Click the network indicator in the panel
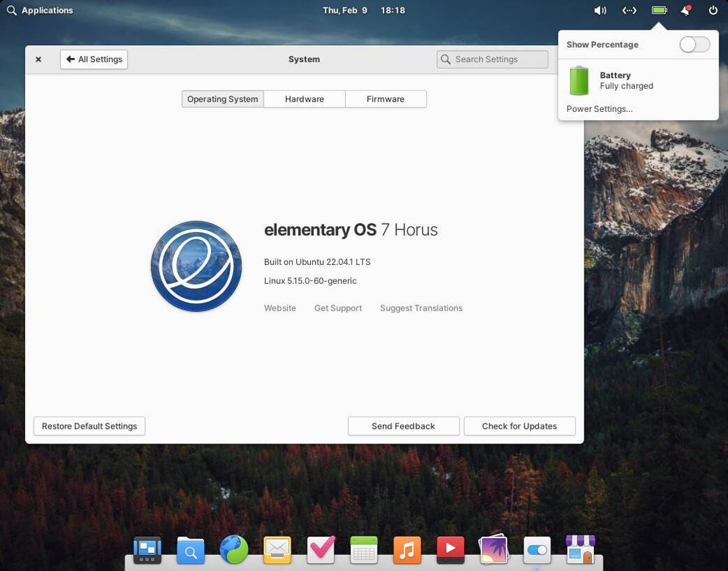This screenshot has height=571, width=728. tap(629, 10)
